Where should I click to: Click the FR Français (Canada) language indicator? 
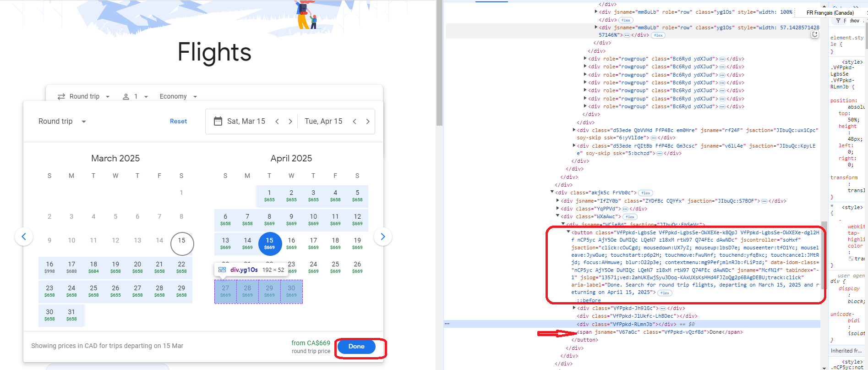click(x=830, y=13)
